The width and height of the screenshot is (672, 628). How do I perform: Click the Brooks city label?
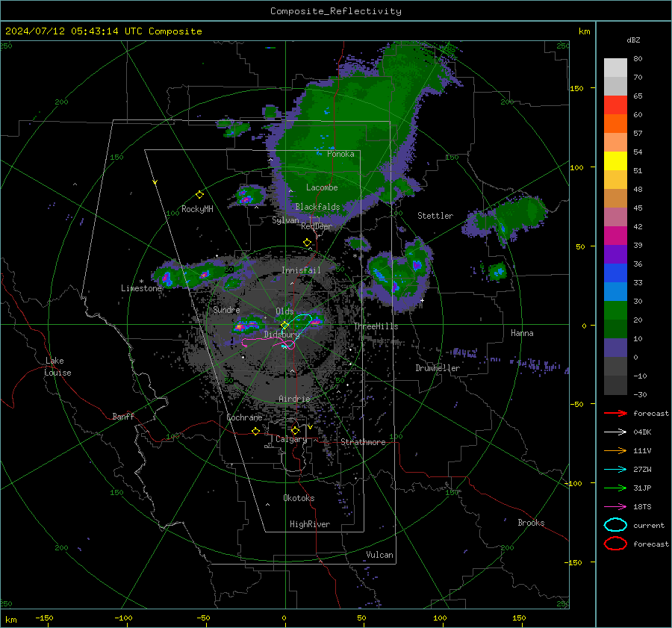(x=531, y=523)
